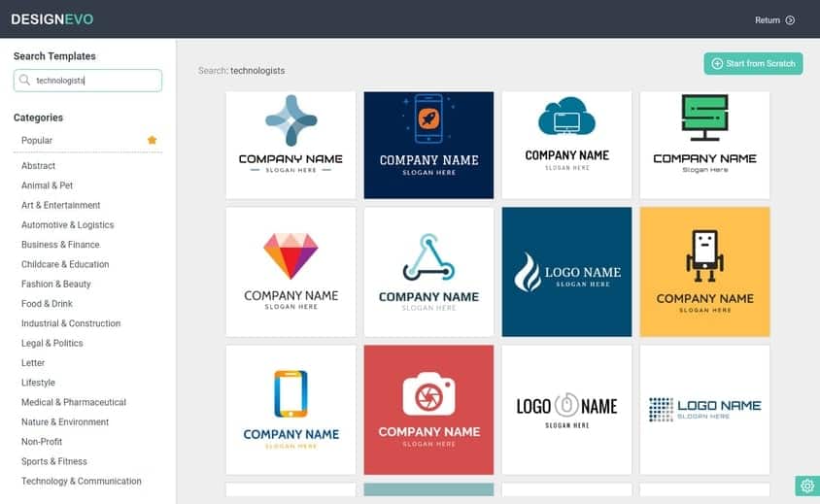Choose the teal triangle nodes logo template
Screen dimensions: 820x504
[428, 272]
